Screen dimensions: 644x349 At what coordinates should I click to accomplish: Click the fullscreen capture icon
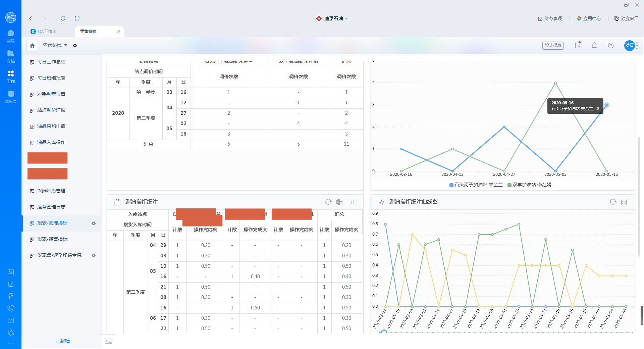point(77,18)
